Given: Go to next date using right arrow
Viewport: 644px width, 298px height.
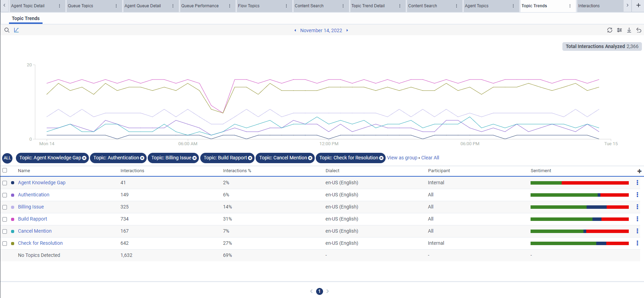Looking at the screenshot, I should (x=347, y=30).
